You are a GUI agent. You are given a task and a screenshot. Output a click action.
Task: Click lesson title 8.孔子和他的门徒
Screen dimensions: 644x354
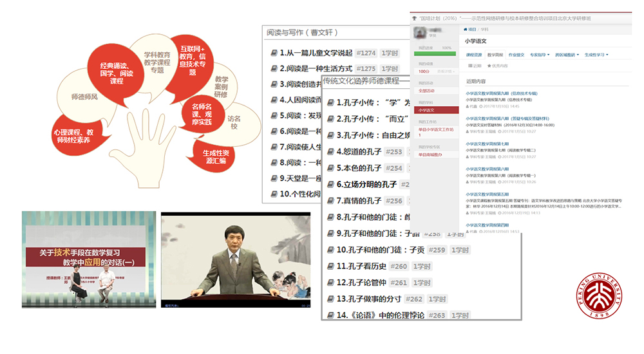374,218
